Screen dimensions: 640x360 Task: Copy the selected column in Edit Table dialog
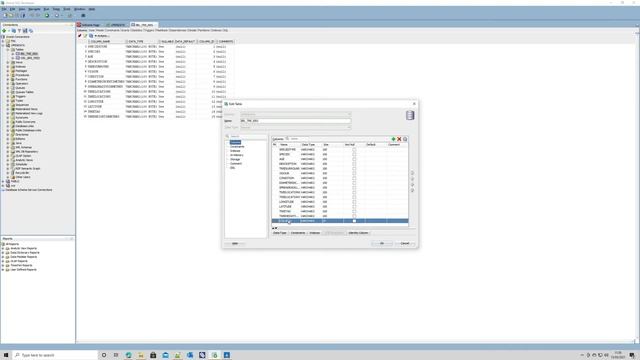tap(405, 139)
